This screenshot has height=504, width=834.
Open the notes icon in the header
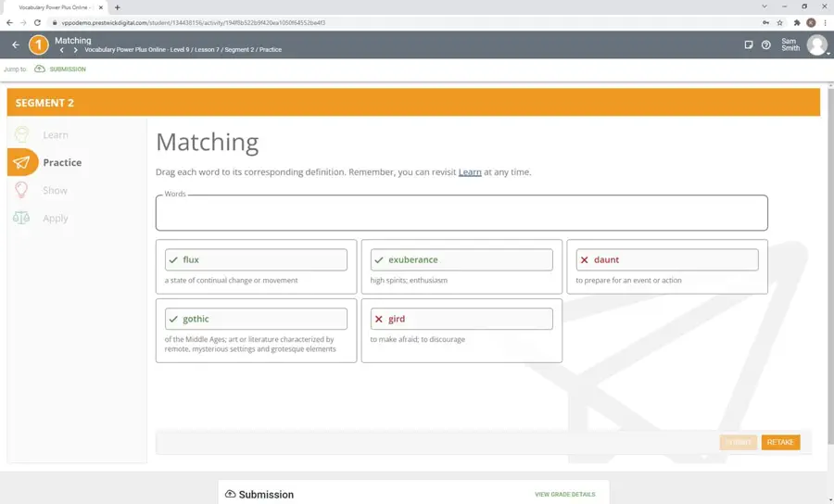point(749,44)
